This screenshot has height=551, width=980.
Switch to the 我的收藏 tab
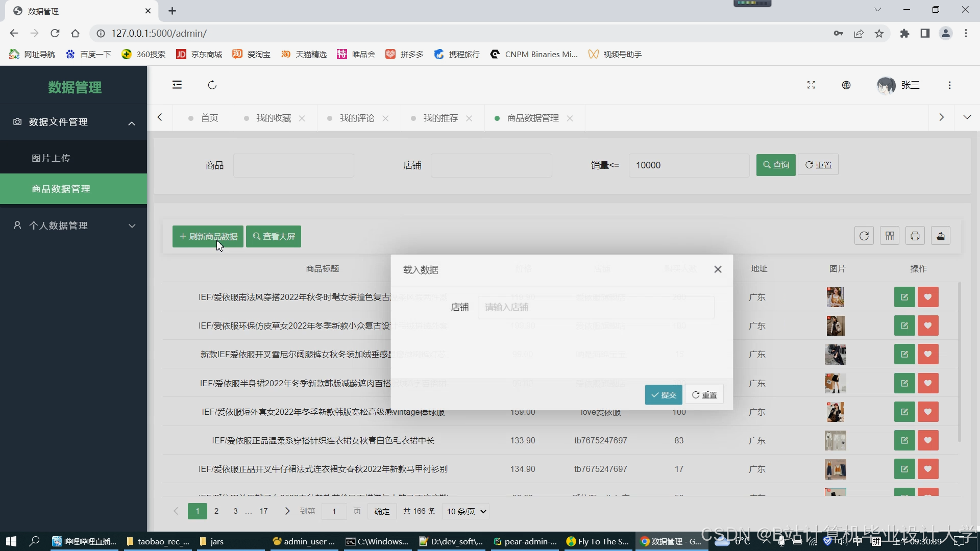274,118
